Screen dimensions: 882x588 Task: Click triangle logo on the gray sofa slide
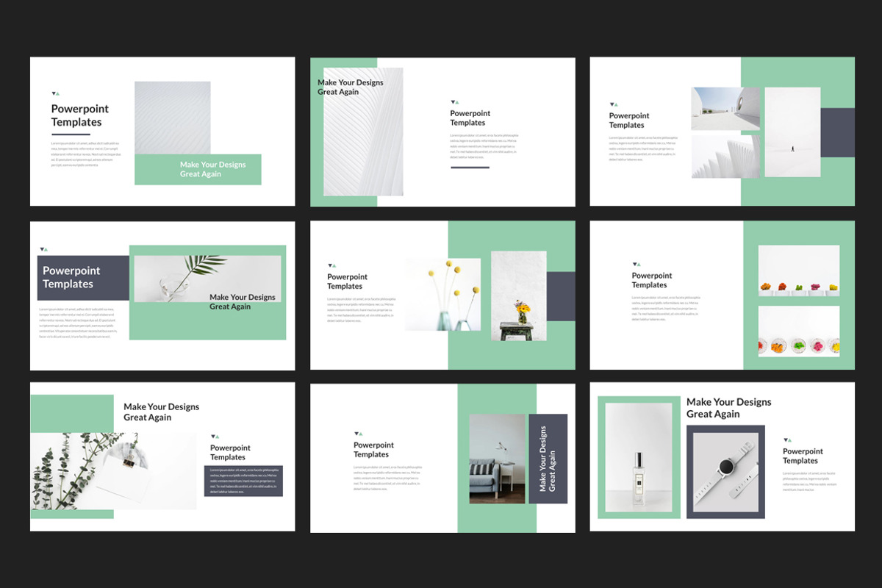click(358, 434)
